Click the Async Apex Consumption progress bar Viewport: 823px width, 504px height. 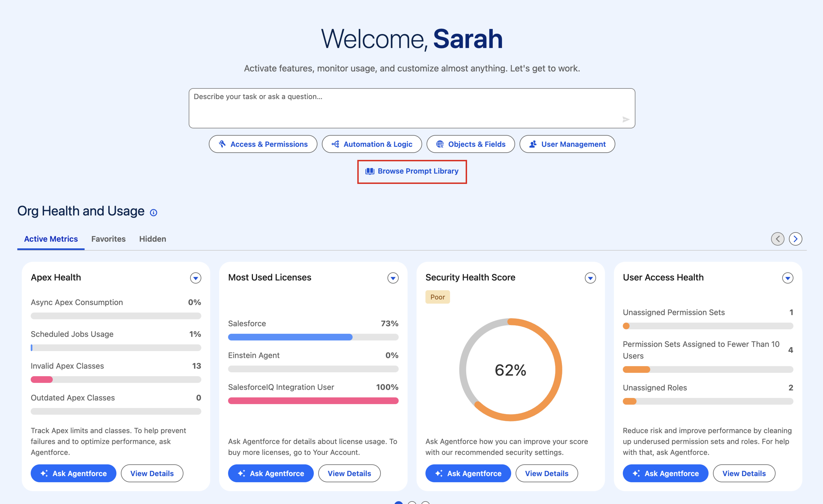click(x=116, y=316)
